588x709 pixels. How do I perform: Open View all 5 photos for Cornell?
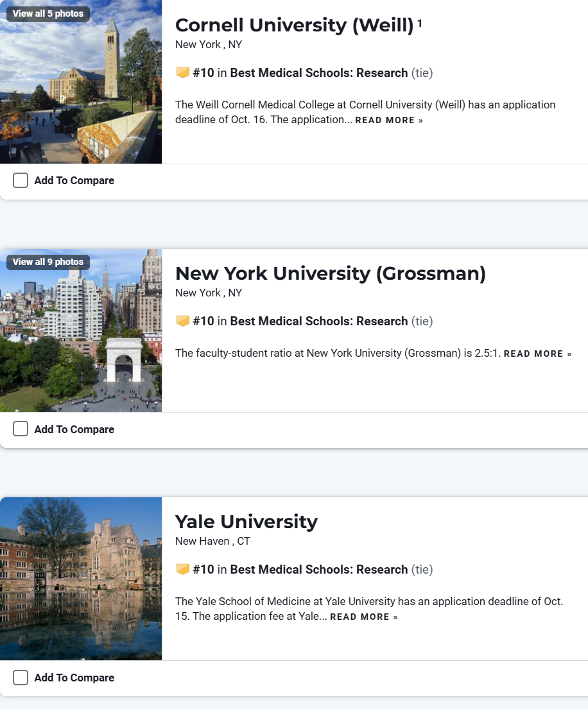point(48,13)
